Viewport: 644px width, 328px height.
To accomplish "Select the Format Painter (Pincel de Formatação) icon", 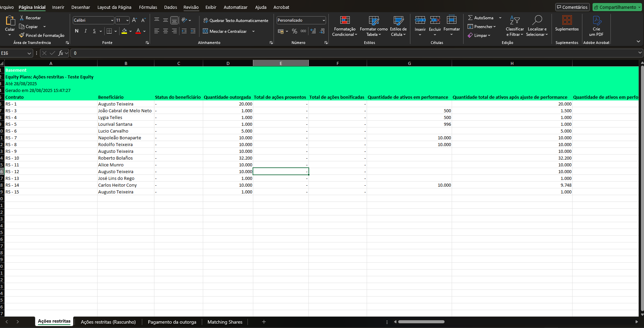I will (x=22, y=35).
